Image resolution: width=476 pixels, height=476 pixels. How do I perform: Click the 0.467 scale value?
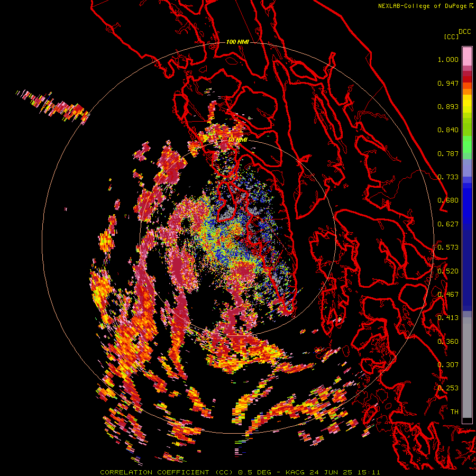pos(448,295)
